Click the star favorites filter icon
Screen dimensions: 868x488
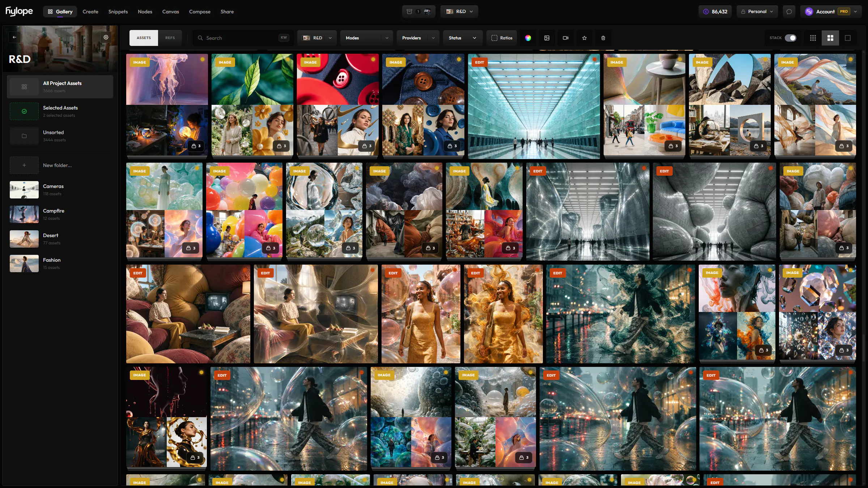[x=584, y=38]
